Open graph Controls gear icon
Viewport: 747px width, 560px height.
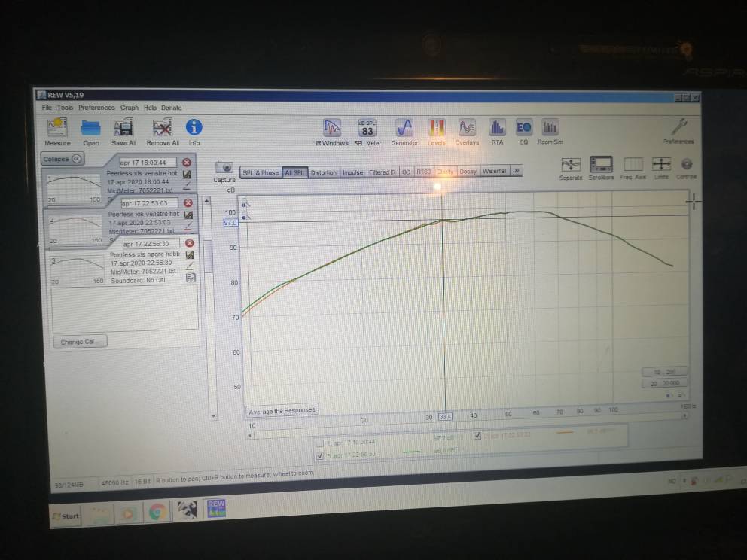(x=687, y=168)
